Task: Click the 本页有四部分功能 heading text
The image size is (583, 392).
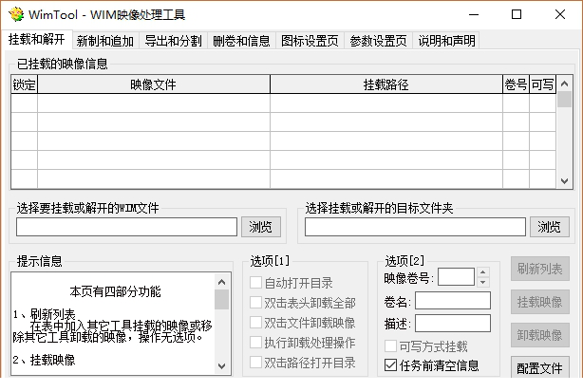Action: [115, 291]
